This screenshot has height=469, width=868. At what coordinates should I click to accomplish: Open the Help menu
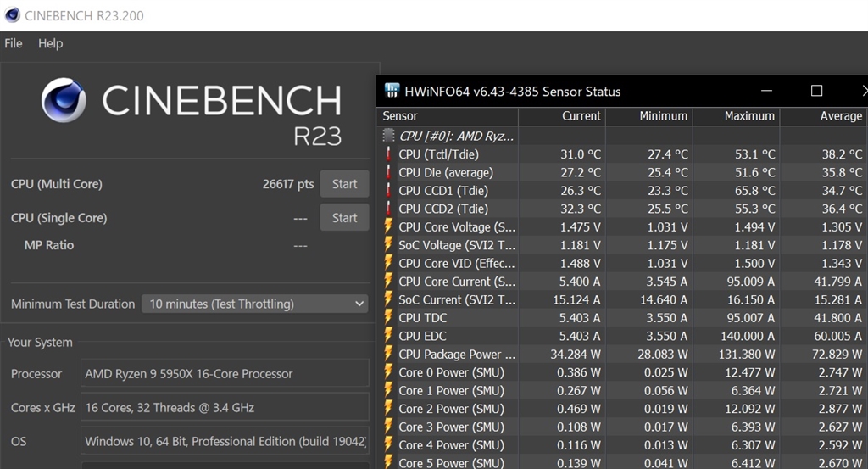coord(50,43)
